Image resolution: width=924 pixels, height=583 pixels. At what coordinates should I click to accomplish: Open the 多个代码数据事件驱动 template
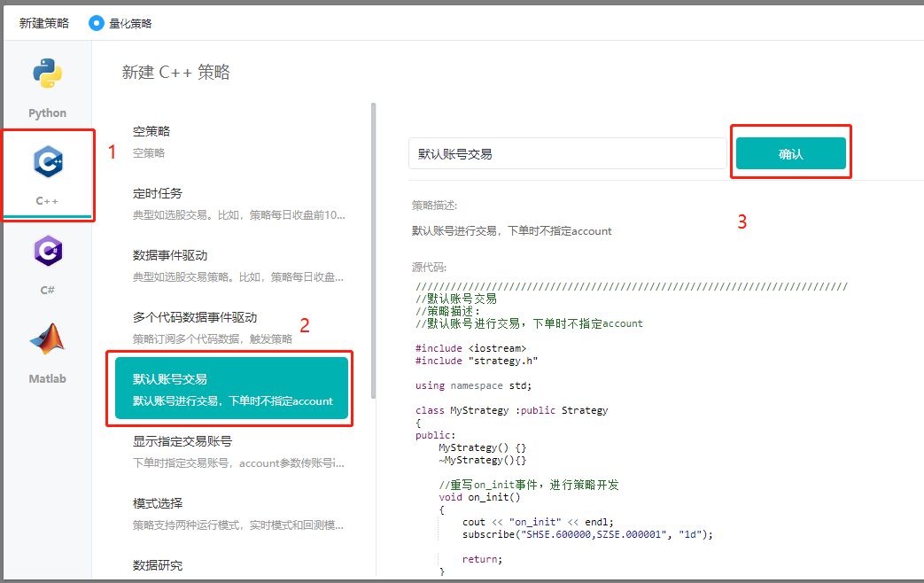231,327
